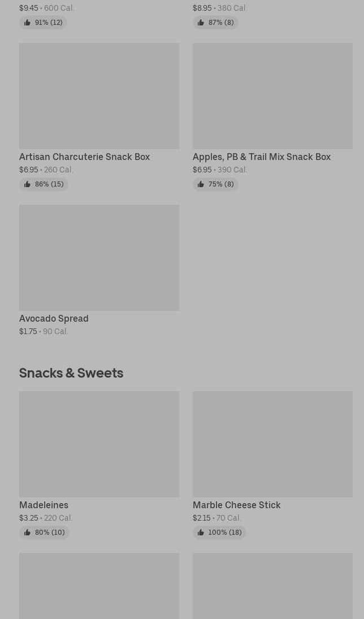Image resolution: width=364 pixels, height=619 pixels.
Task: Click the Artisan Charcuterie Snack Box title
Action: click(84, 157)
